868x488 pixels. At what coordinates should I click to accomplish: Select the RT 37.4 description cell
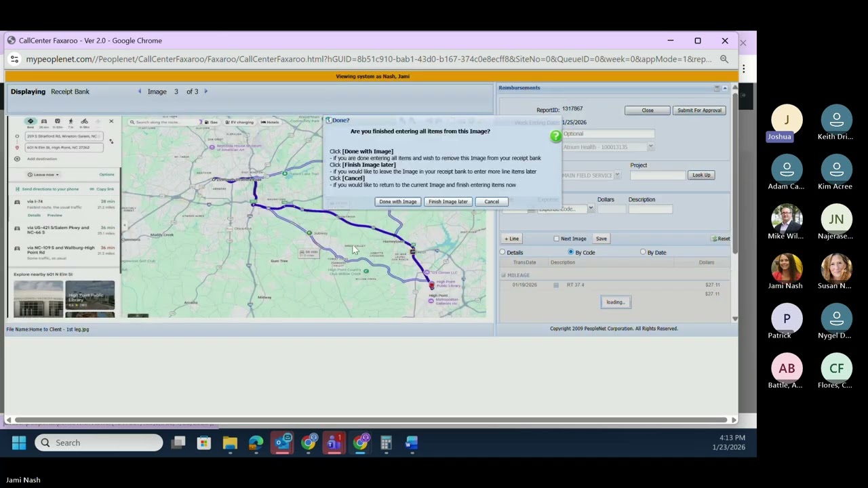(x=576, y=285)
